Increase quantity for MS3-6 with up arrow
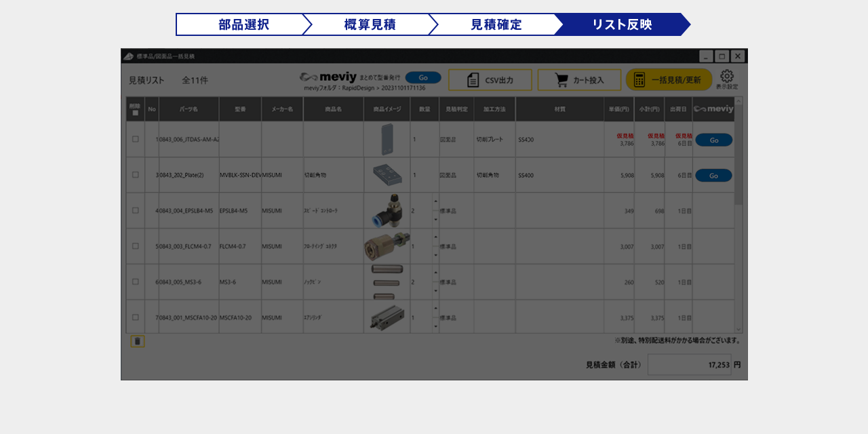868x434 pixels. coord(435,273)
